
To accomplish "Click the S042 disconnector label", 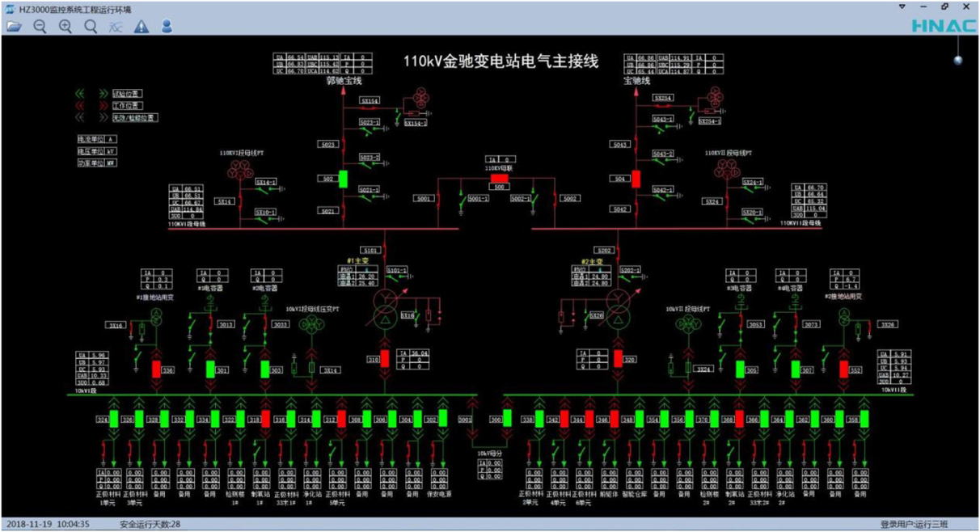I will 620,209.
